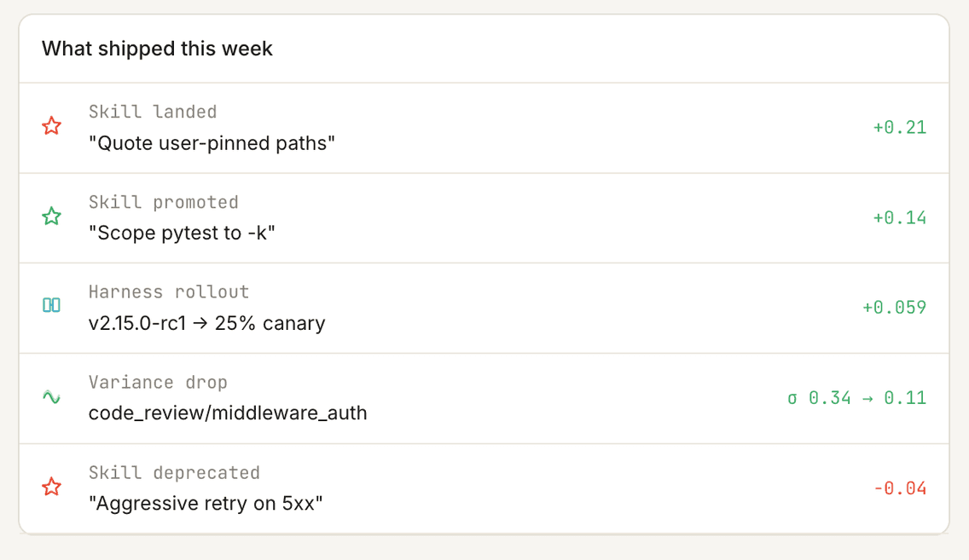Click the red star icon beside Skill landed
969x560 pixels.
(52, 127)
